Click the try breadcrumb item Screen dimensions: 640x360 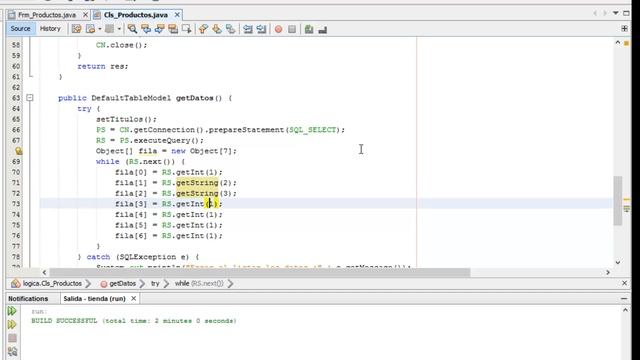(x=155, y=283)
